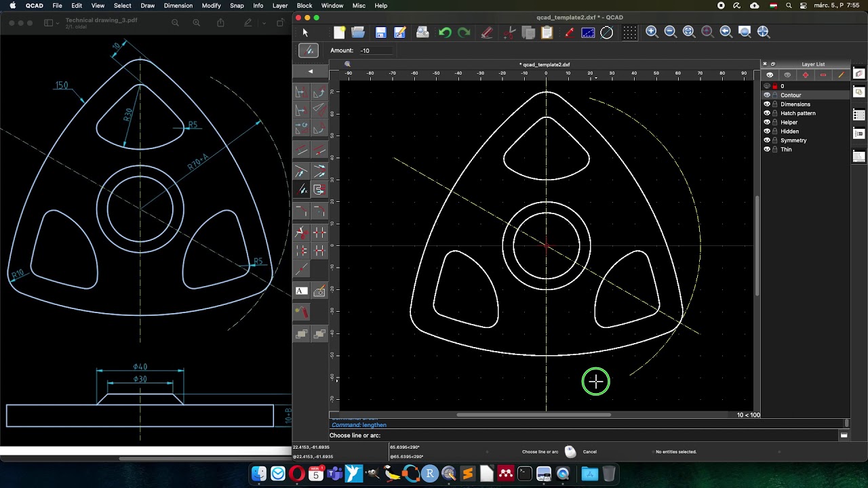The height and width of the screenshot is (488, 868).
Task: Click the qcad_template2.dxf document tab
Action: [x=545, y=64]
